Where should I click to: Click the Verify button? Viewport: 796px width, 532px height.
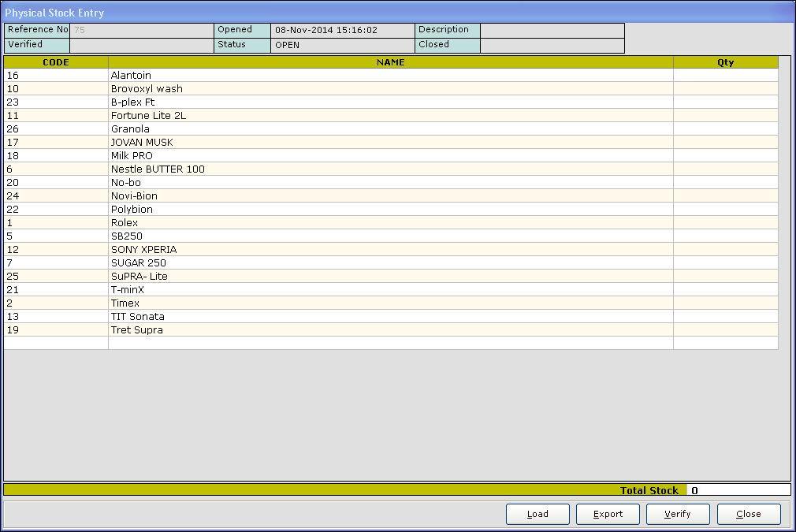(678, 514)
